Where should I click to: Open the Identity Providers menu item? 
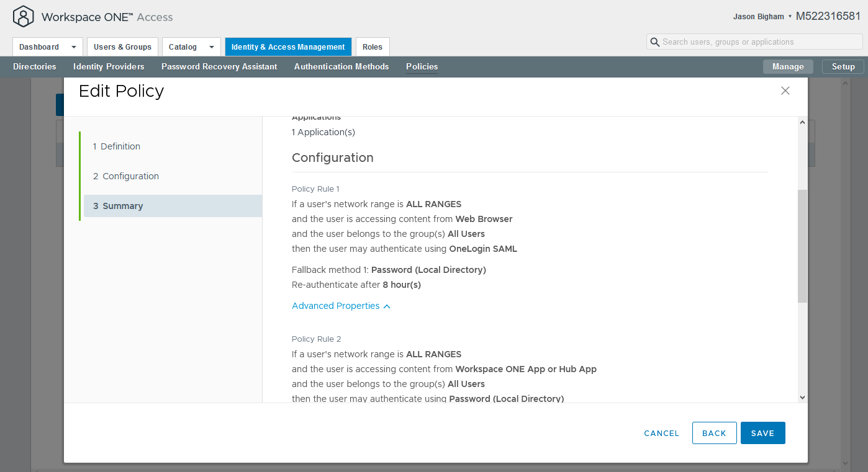tap(109, 66)
